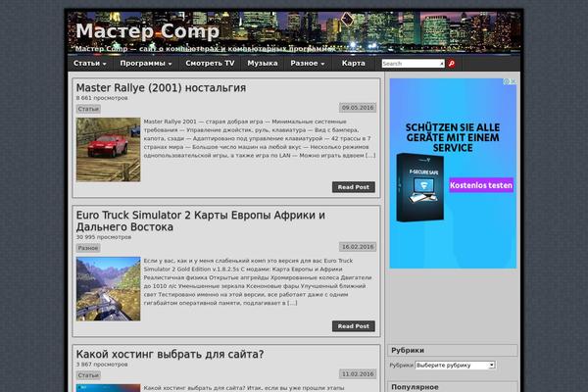Expand the Разное menu in navigation

(x=308, y=64)
